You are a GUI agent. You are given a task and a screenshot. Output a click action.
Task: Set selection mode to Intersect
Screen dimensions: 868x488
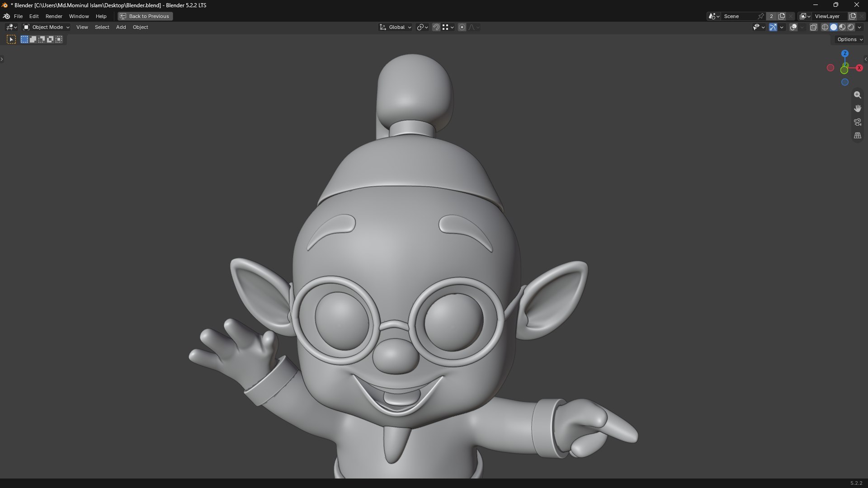(59, 40)
